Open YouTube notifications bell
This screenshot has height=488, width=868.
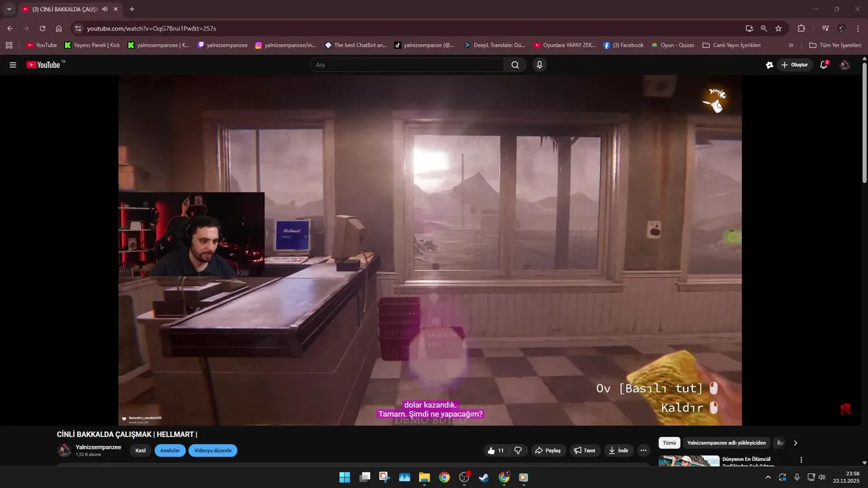[x=824, y=65]
